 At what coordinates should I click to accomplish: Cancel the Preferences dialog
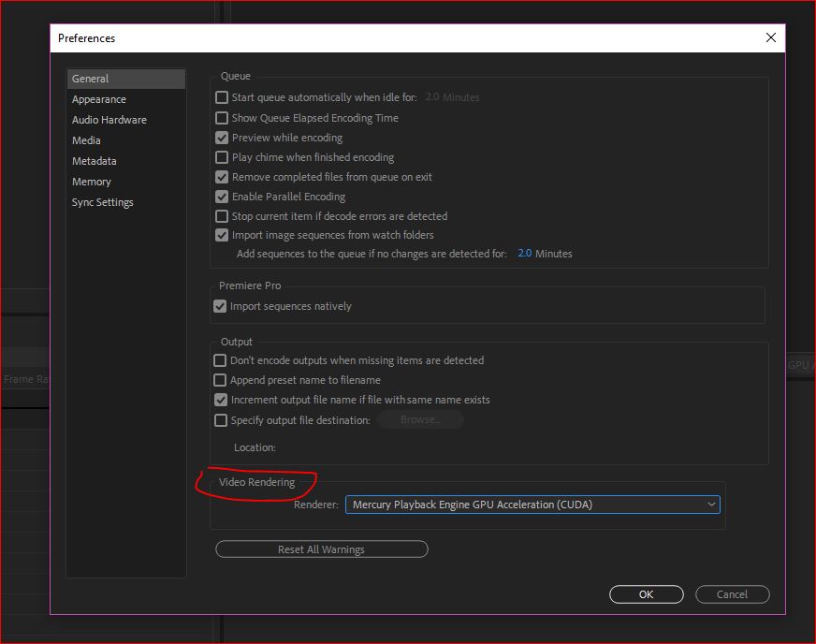click(x=732, y=594)
